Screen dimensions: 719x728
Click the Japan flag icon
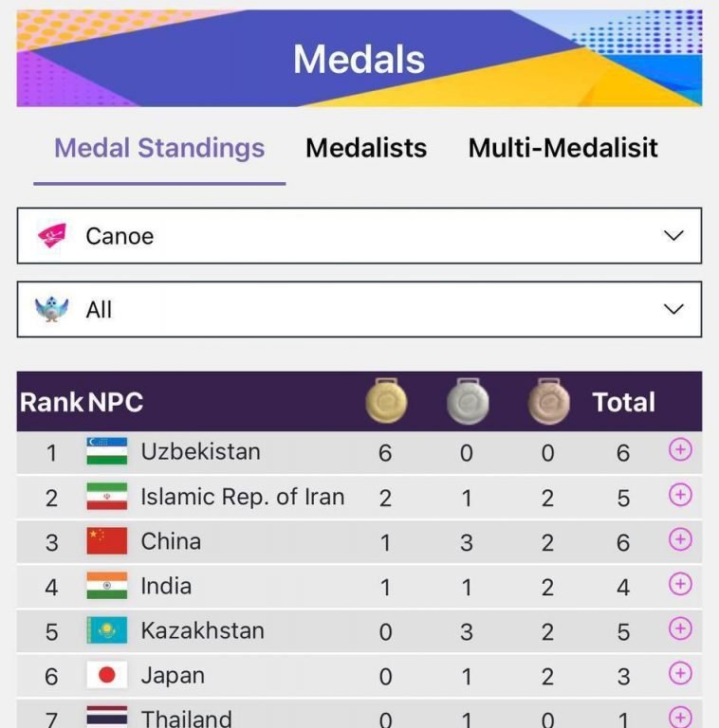(x=106, y=675)
